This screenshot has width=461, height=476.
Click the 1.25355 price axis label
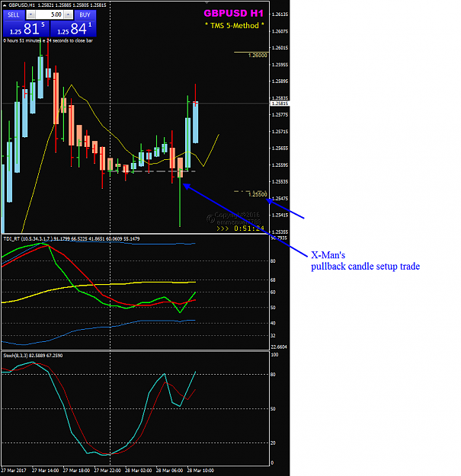coord(280,232)
